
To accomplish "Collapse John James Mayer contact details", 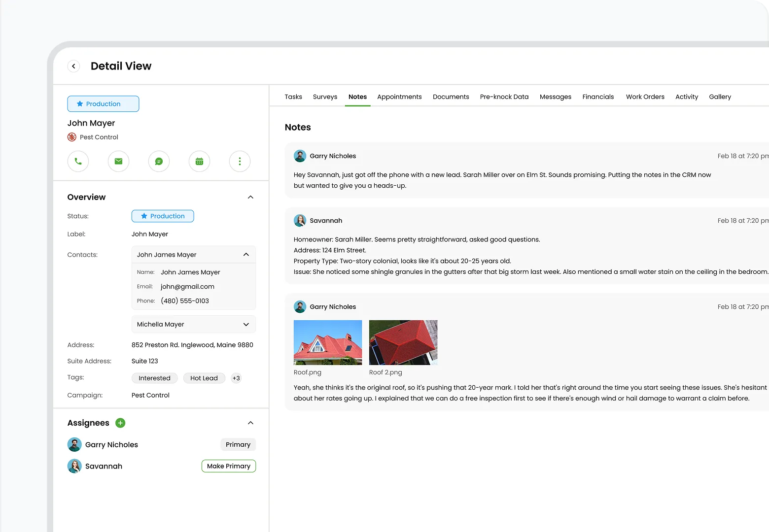I will click(x=246, y=255).
